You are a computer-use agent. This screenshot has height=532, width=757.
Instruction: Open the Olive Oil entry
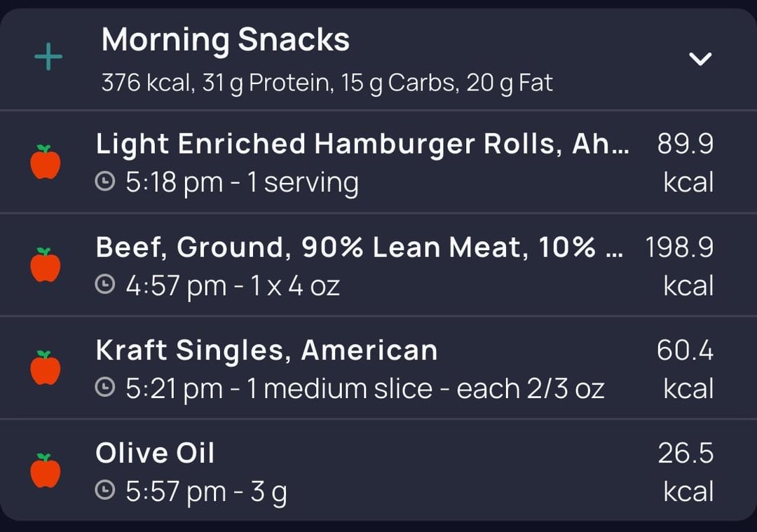[378, 470]
